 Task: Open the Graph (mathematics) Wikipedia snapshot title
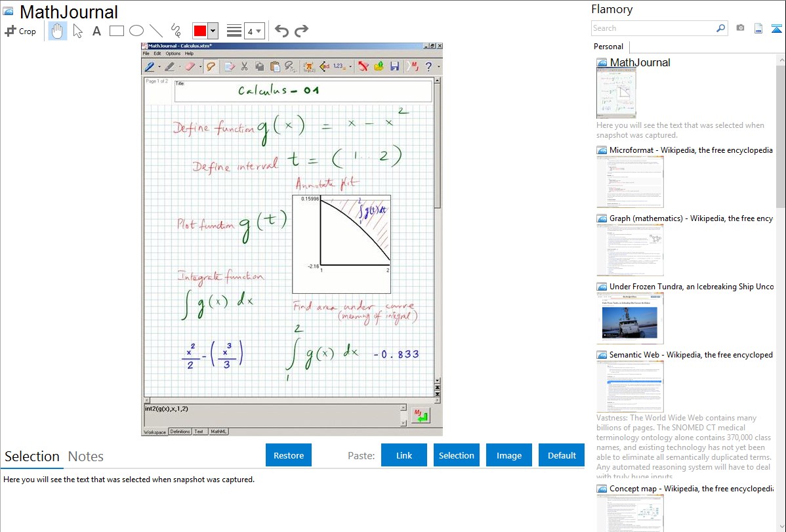[x=692, y=218]
